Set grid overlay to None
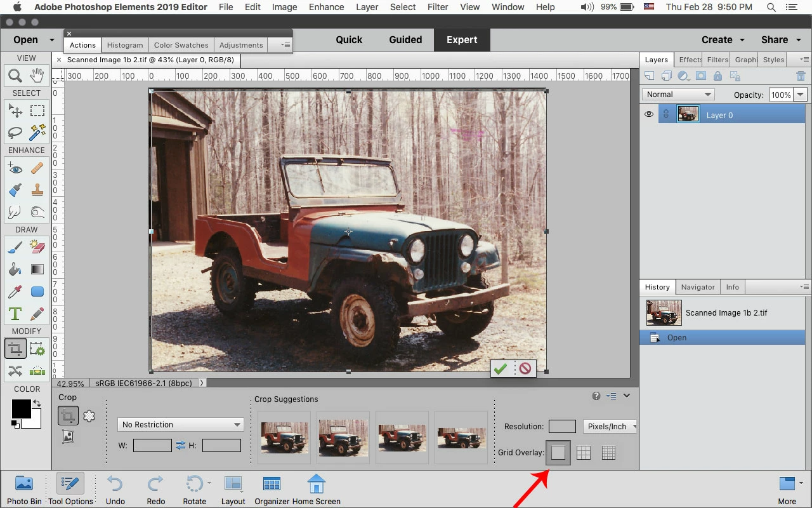This screenshot has height=508, width=812. (x=558, y=453)
